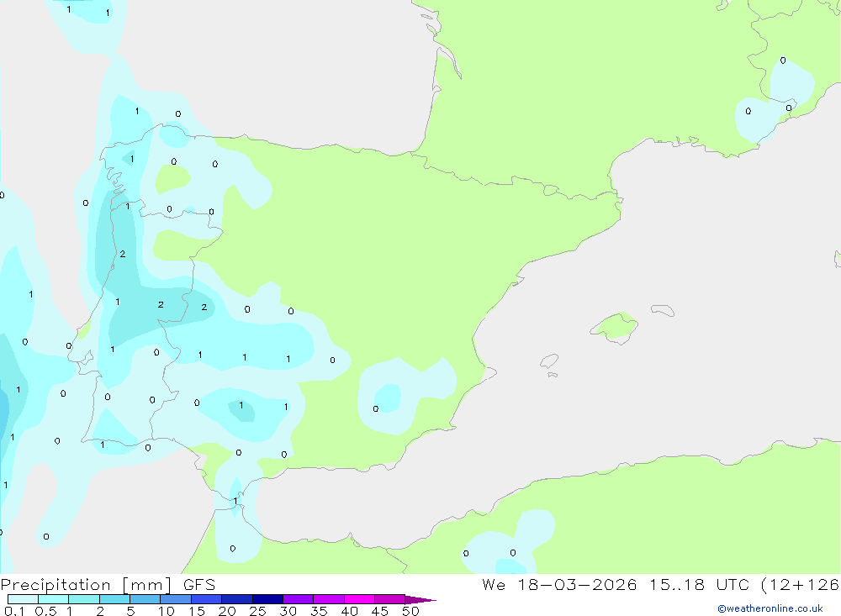The height and width of the screenshot is (616, 841).
Task: Click the '30' legend scale label
Action: [288, 611]
